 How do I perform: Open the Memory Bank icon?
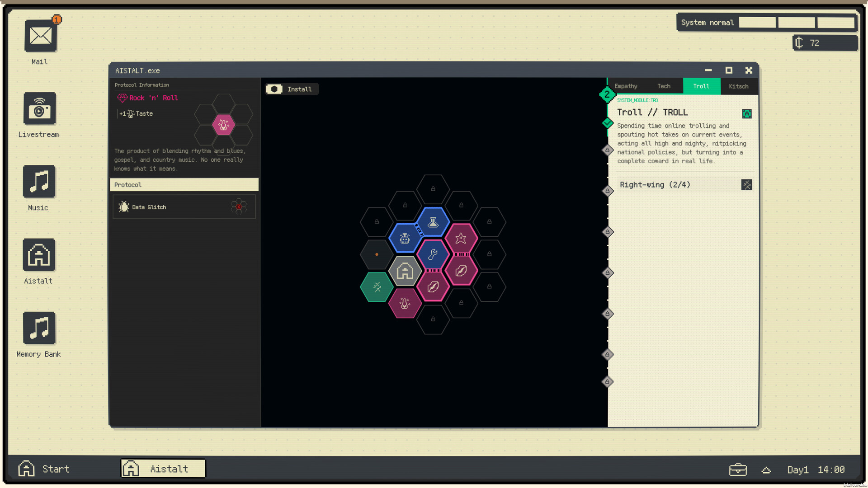39,328
